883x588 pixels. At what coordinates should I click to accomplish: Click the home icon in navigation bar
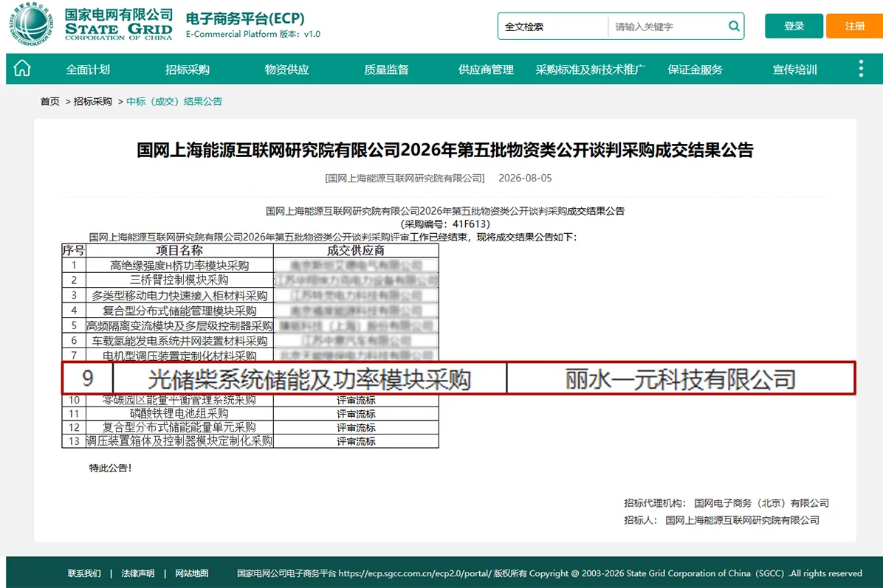tap(22, 69)
